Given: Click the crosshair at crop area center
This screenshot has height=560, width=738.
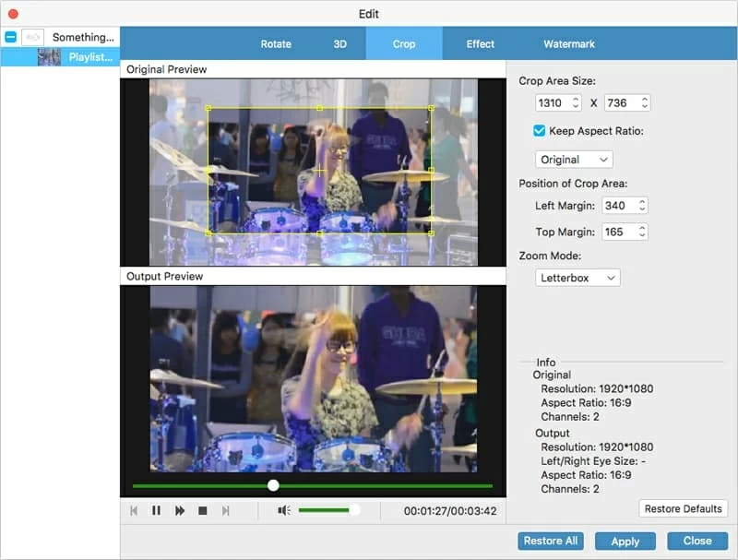Looking at the screenshot, I should click(x=320, y=171).
